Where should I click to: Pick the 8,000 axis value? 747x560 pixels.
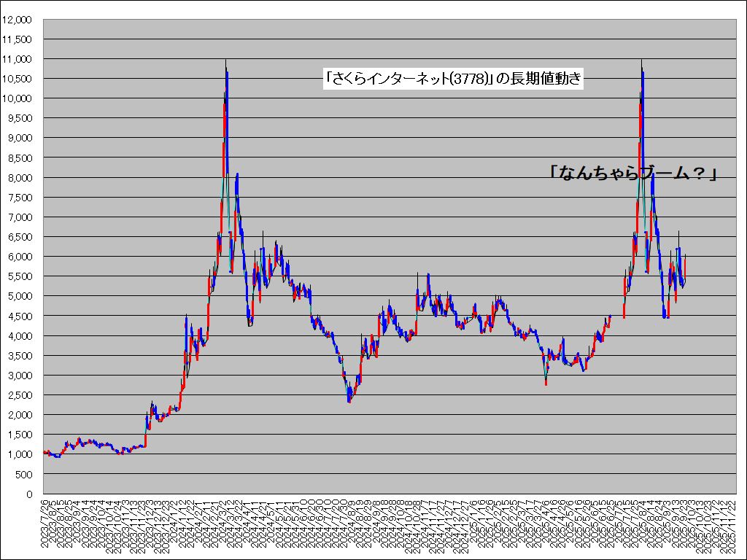click(x=20, y=178)
